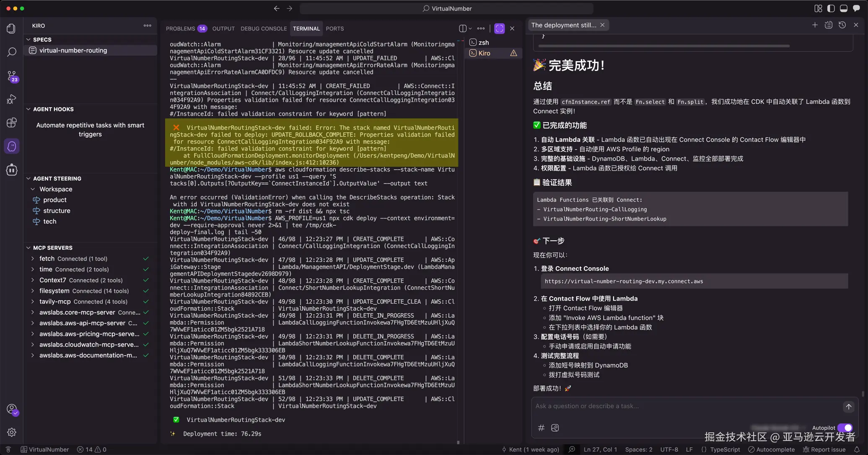The width and height of the screenshot is (868, 455).
Task: Open the Explorer view in the activity bar
Action: point(11,29)
